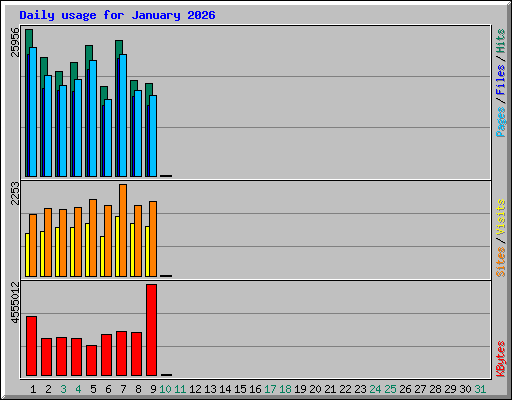Click the Files legend label
The width and height of the screenshot is (512, 400).
pos(500,80)
